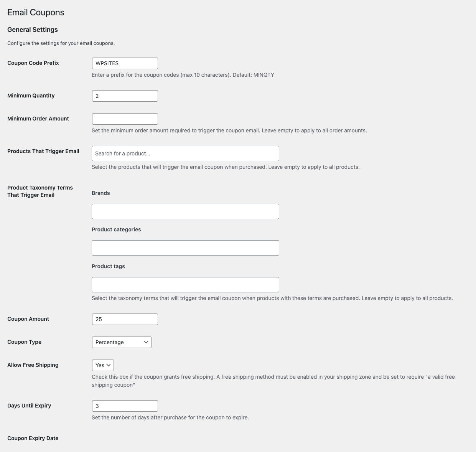Open the Brands taxonomy selection field
Viewport: 476px width, 452px height.
[x=185, y=211]
